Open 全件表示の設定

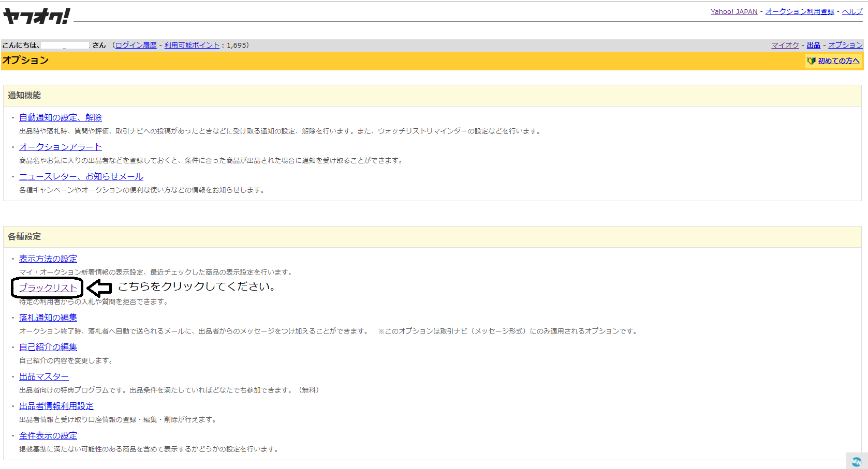pyautogui.click(x=48, y=435)
